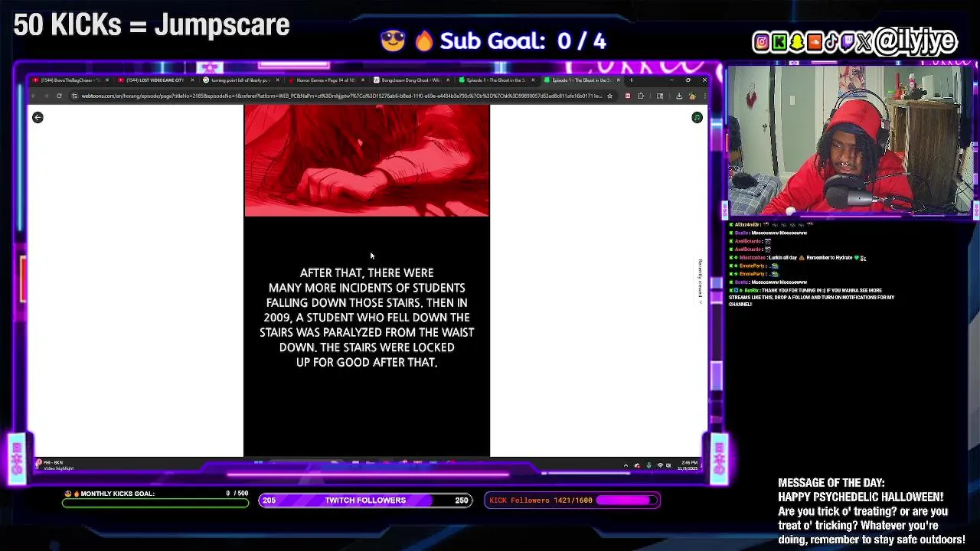Click the '50 KICKs = Jumpscare' text

152,25
